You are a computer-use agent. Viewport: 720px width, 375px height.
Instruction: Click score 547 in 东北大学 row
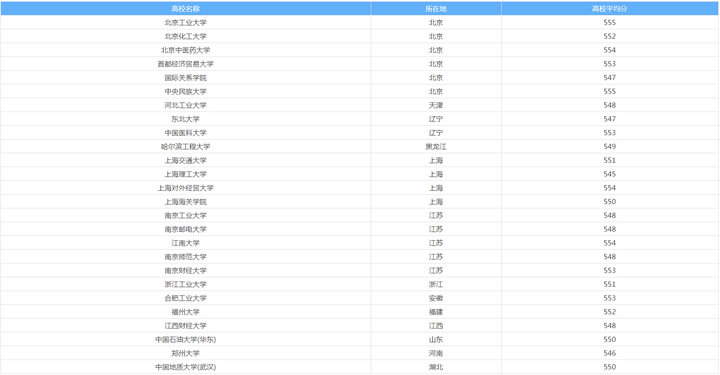609,119
